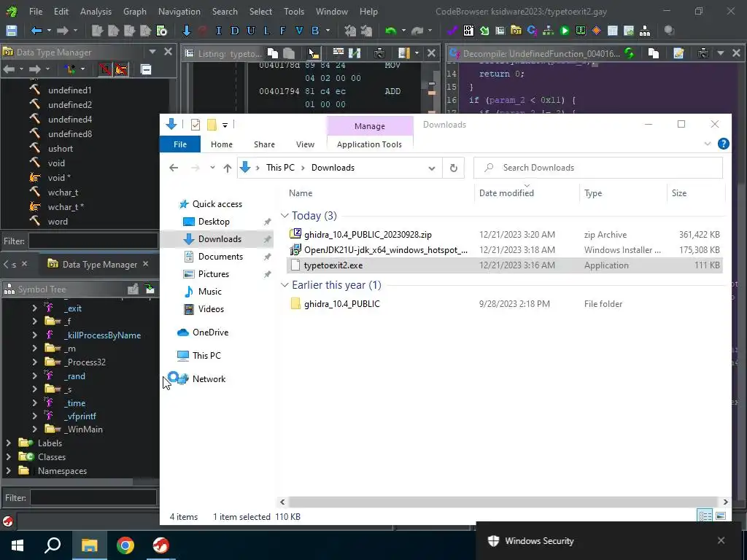747x560 pixels.
Task: Click the Symbol Tree filter field
Action: [93, 497]
